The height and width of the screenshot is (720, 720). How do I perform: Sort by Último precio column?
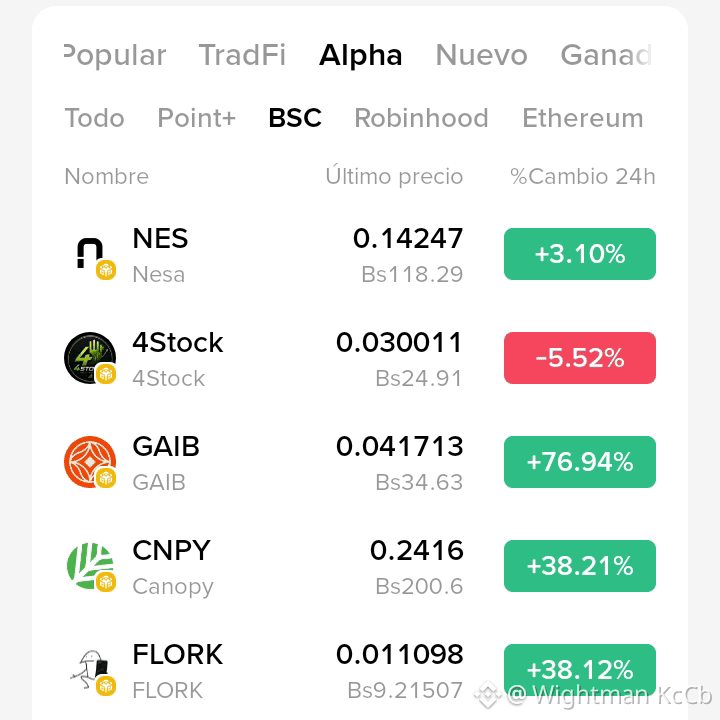(x=394, y=176)
